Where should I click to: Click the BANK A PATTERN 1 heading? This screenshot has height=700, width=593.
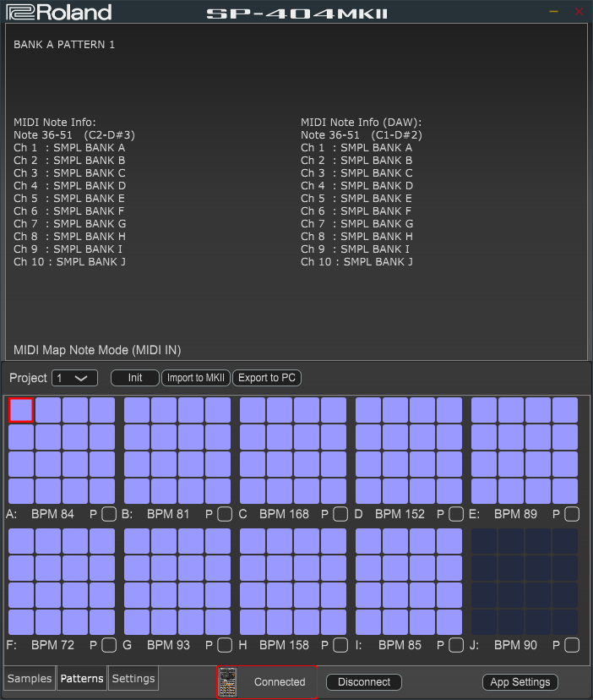tap(64, 45)
